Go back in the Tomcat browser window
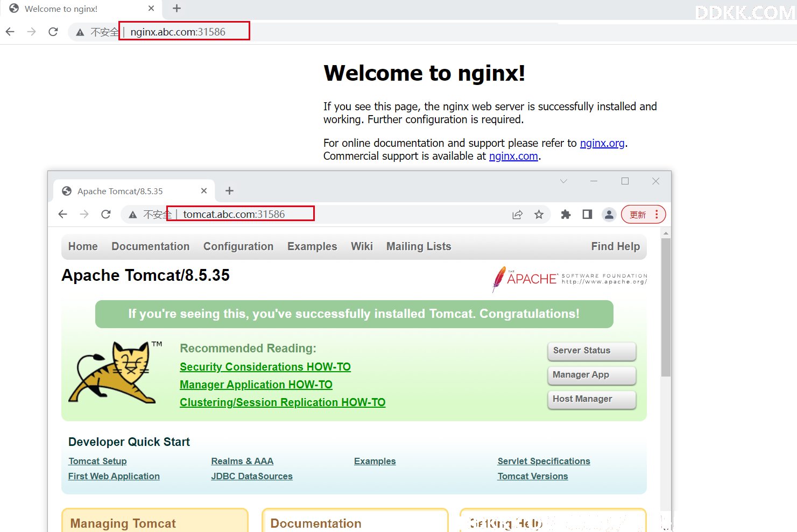This screenshot has width=797, height=532. point(62,214)
